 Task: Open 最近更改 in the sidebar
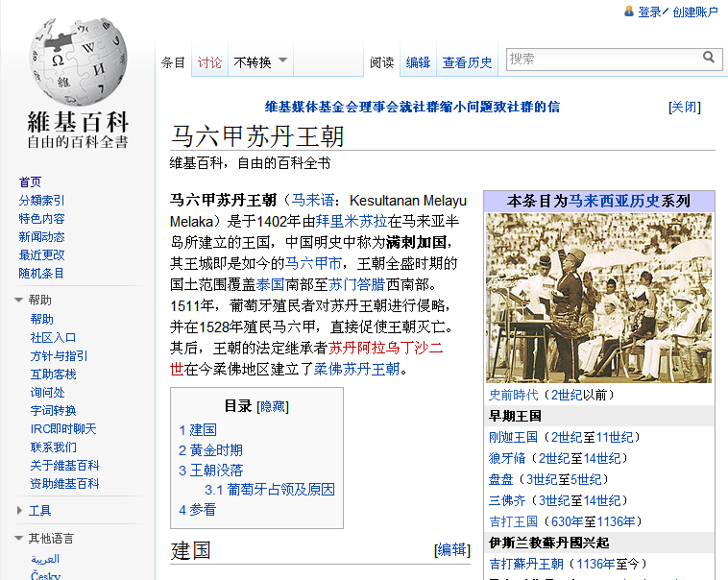tap(41, 254)
